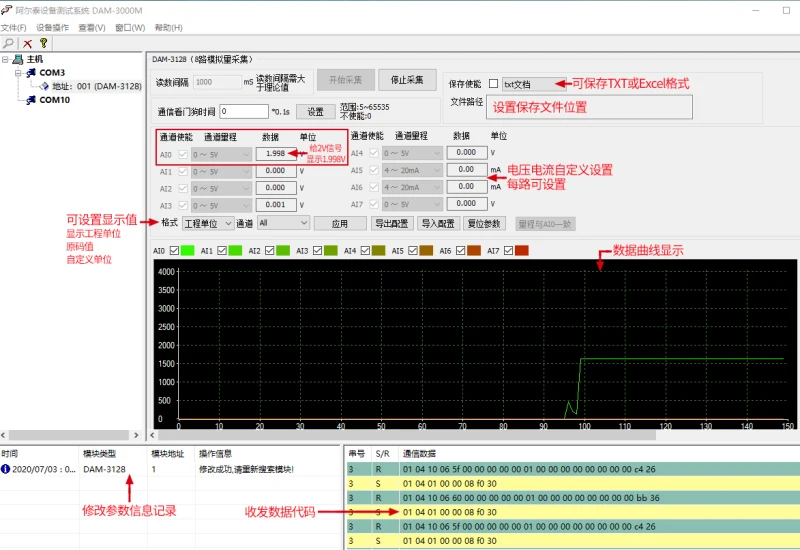Select the COM10 port icon in tree
This screenshot has height=550, width=800.
point(31,100)
